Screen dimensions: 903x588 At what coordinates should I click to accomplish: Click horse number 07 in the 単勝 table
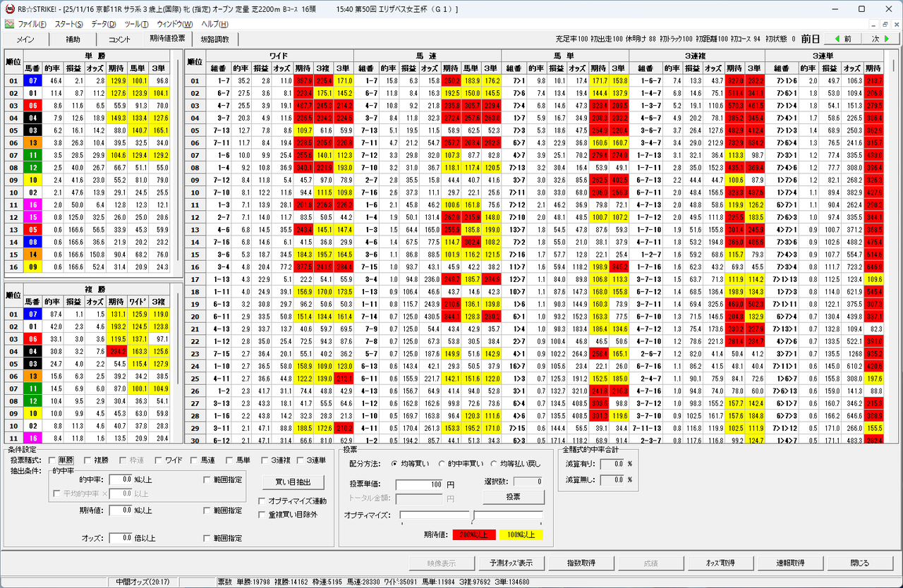tap(32, 81)
